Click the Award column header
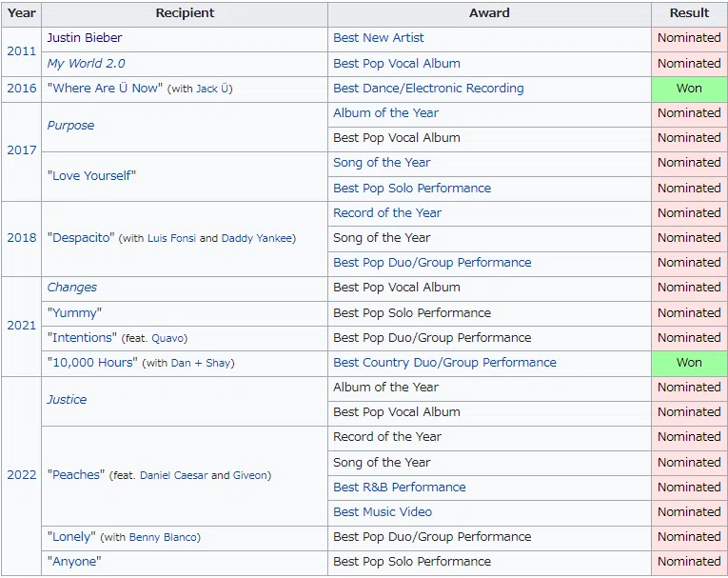 click(x=489, y=13)
